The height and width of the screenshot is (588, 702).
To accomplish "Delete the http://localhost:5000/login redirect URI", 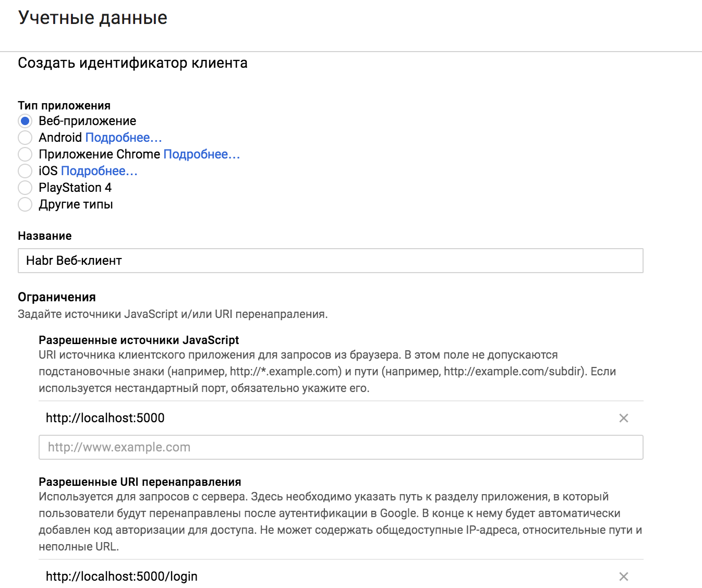I will 623,577.
